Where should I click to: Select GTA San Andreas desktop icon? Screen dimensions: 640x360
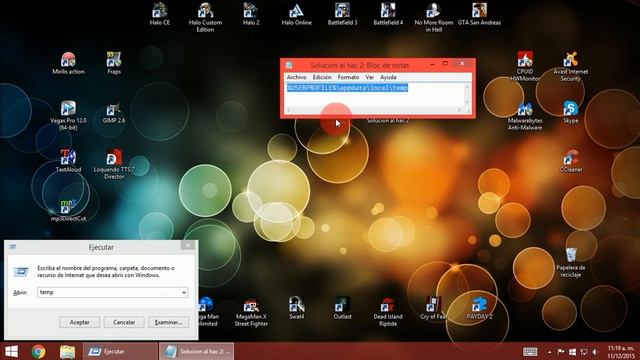pyautogui.click(x=480, y=14)
